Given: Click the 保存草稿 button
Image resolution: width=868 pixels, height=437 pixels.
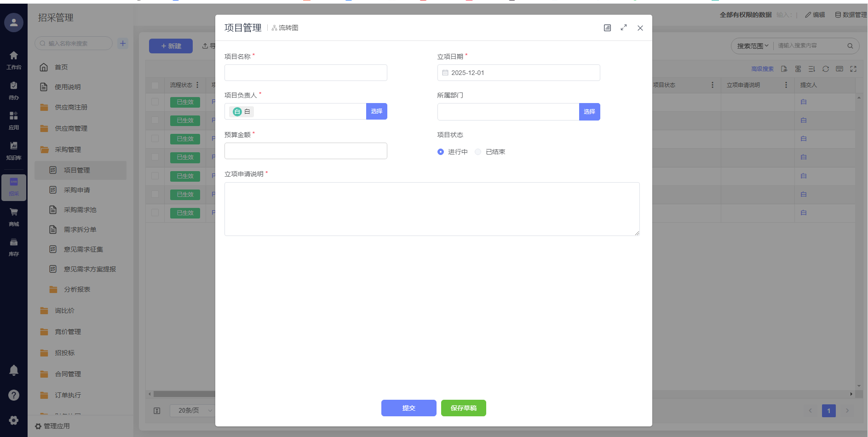Looking at the screenshot, I should (463, 408).
